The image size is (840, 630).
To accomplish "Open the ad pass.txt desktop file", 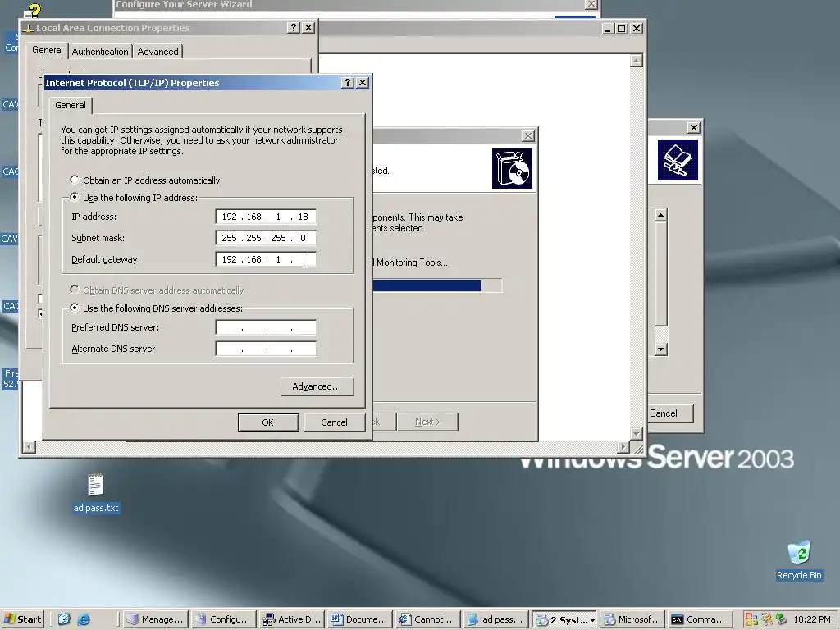I will (x=96, y=493).
